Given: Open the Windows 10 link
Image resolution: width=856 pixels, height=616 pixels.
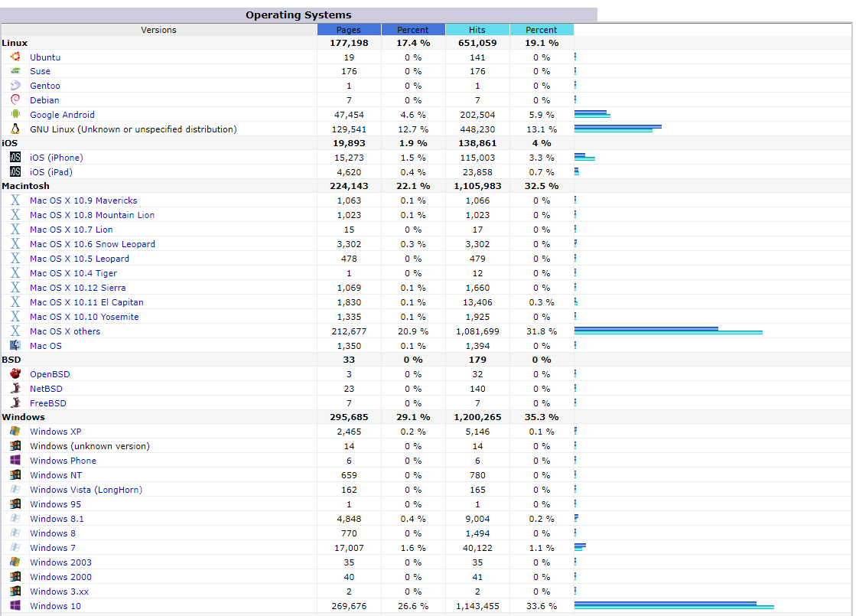Looking at the screenshot, I should [55, 606].
